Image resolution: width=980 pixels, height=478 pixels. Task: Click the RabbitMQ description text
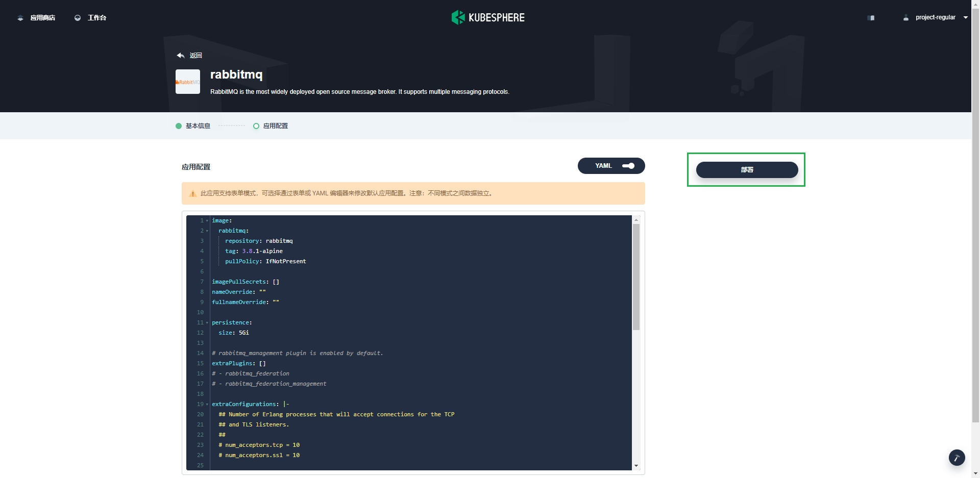coord(360,92)
